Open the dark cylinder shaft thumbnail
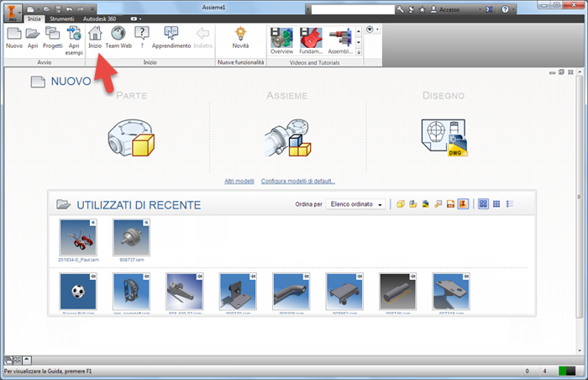Viewport: 588px width, 380px height. [x=397, y=292]
